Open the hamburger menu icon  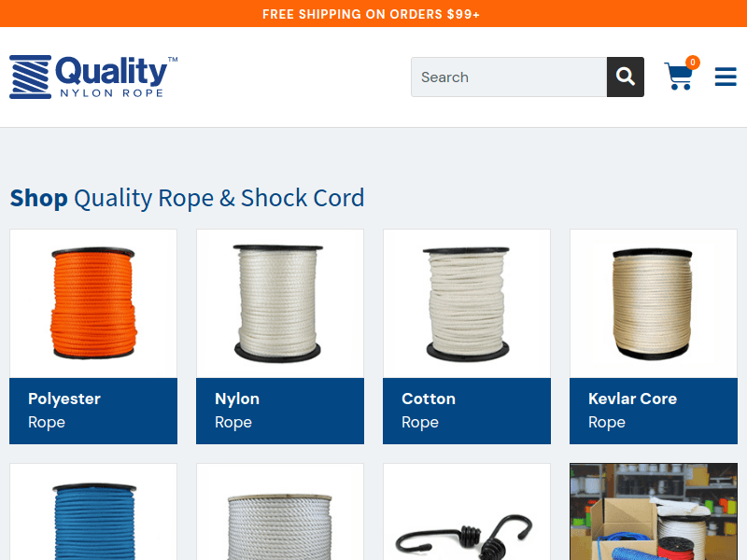point(726,77)
